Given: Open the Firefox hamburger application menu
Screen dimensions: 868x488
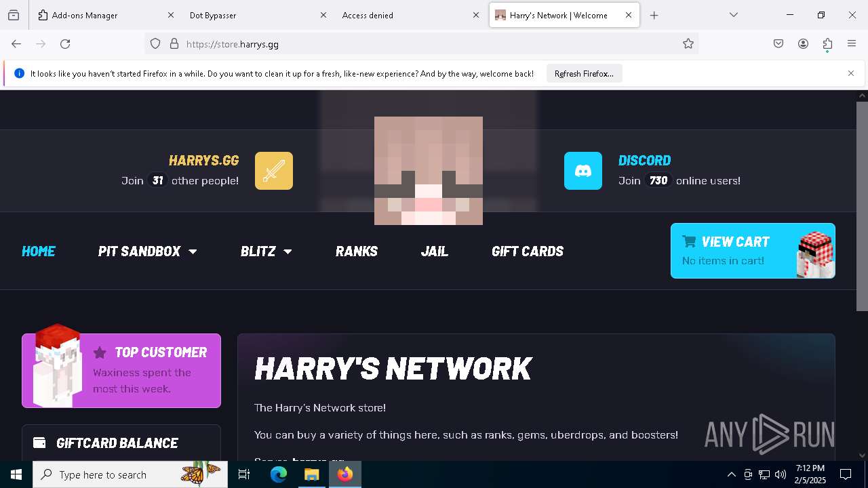Looking at the screenshot, I should tap(852, 44).
